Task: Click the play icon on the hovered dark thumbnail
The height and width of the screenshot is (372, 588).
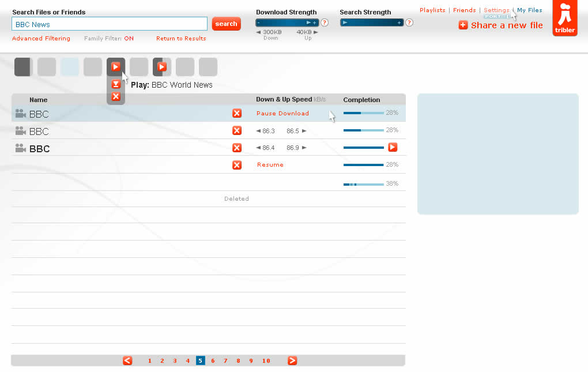Action: [x=115, y=67]
